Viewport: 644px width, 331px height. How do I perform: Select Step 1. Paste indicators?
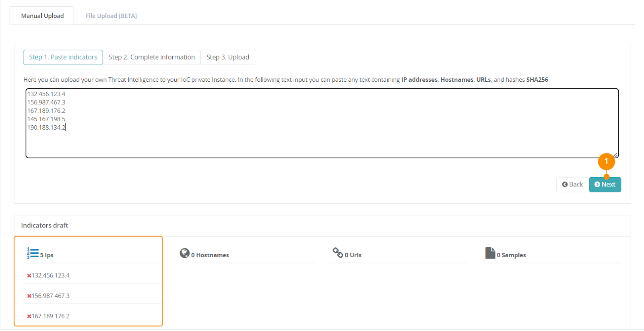click(63, 57)
